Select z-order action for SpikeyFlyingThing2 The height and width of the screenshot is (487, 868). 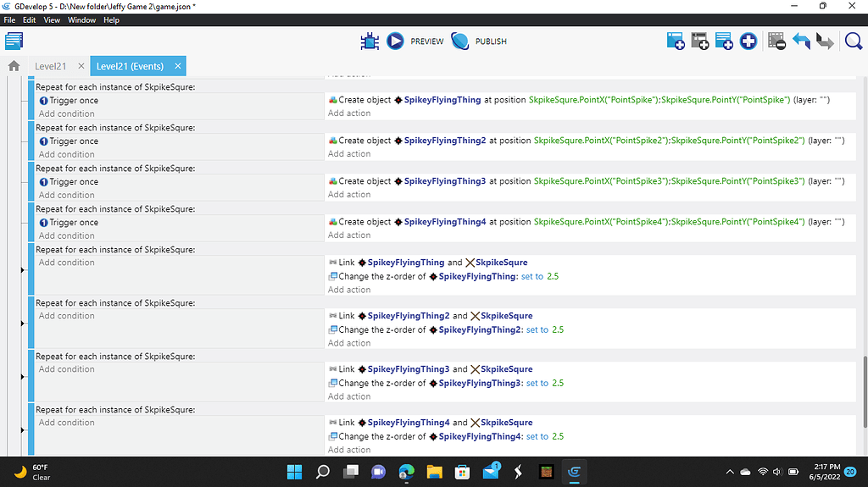[x=446, y=329]
